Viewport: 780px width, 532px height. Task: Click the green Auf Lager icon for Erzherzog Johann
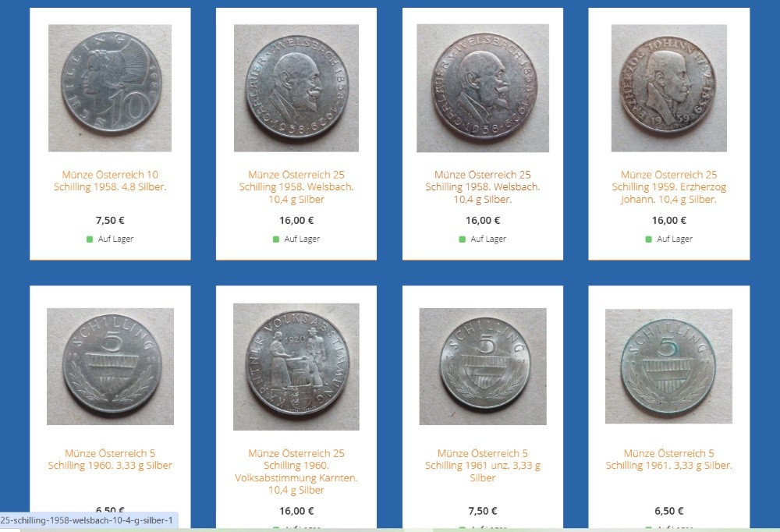click(648, 239)
